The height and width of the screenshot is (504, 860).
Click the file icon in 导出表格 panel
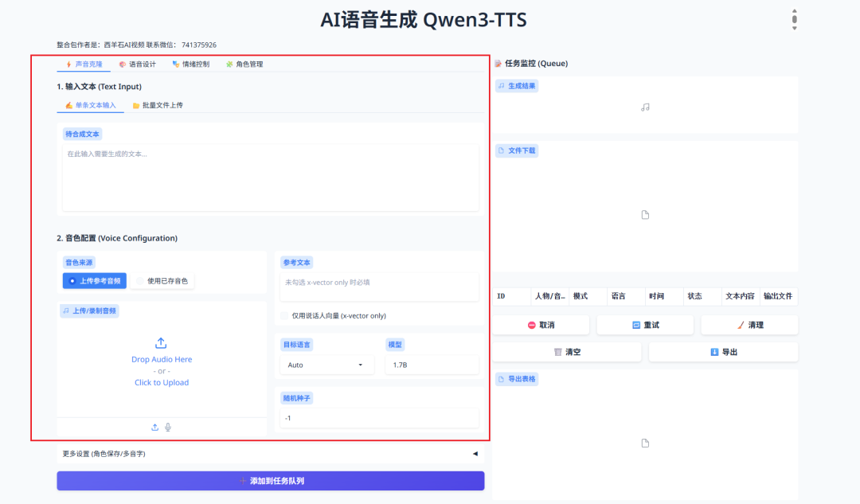coord(645,443)
